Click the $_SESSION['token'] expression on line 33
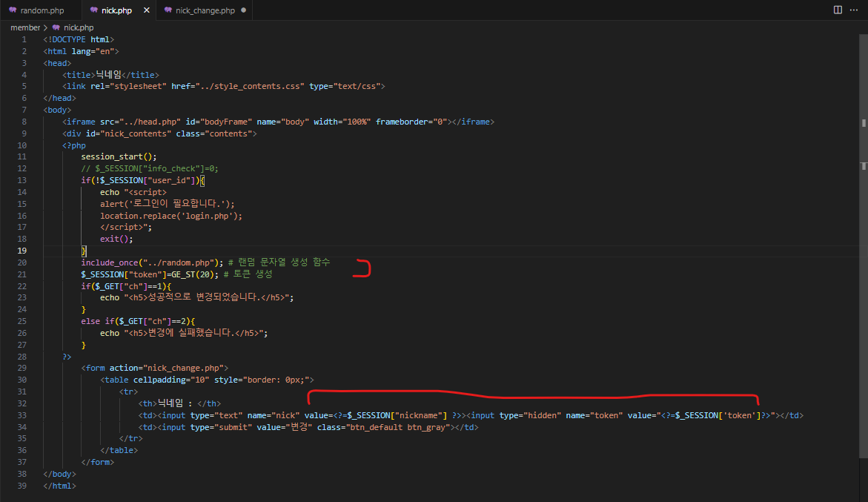Screen dimensions: 868x502 pos(718,416)
